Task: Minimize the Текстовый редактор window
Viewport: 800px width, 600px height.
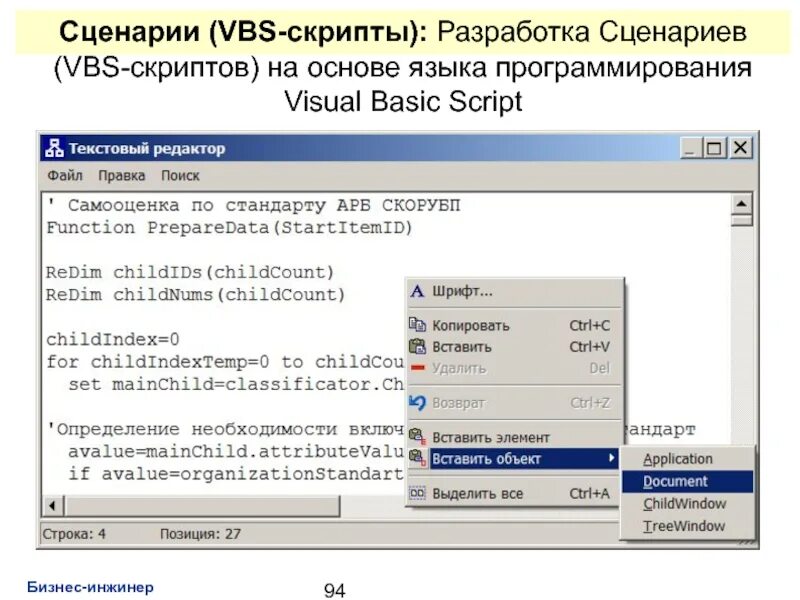Action: click(x=689, y=148)
